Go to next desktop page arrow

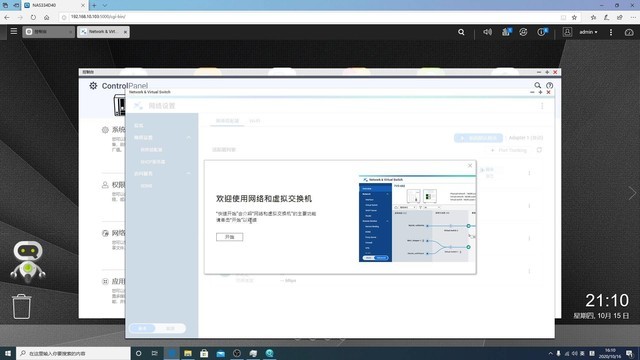coord(632,193)
